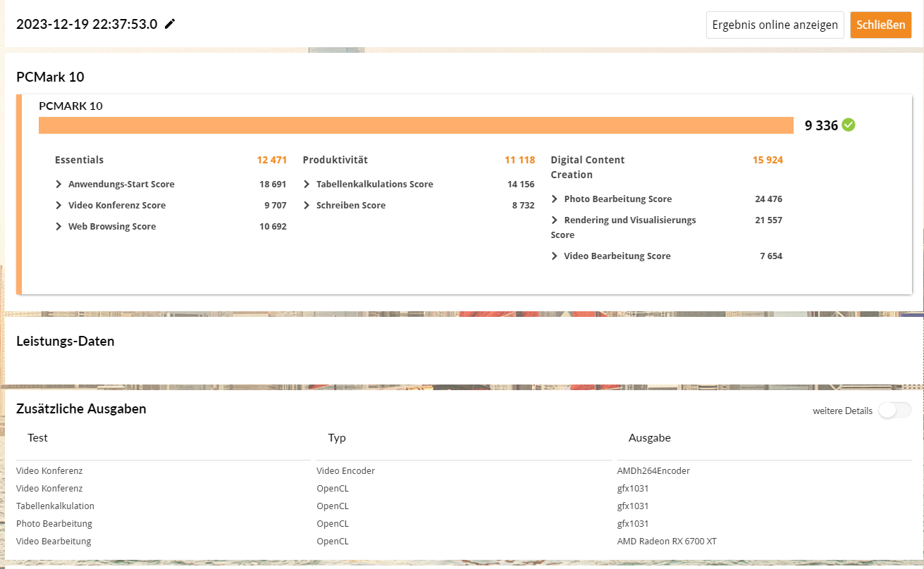Click the Typ column header
The height and width of the screenshot is (569, 924).
point(337,438)
